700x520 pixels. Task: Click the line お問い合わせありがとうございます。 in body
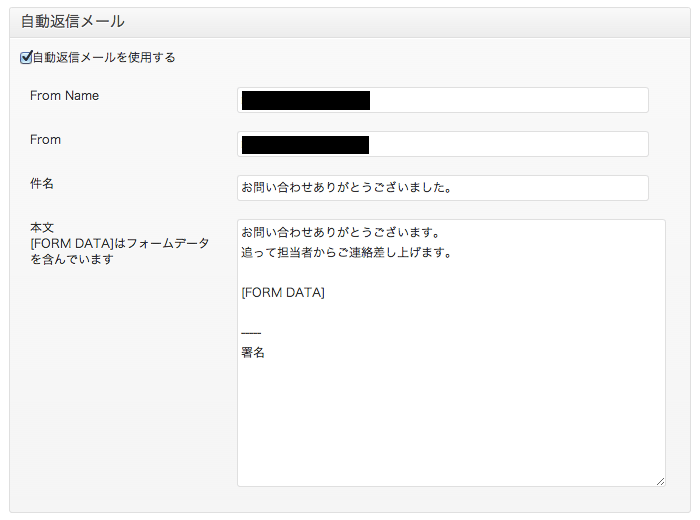point(341,233)
